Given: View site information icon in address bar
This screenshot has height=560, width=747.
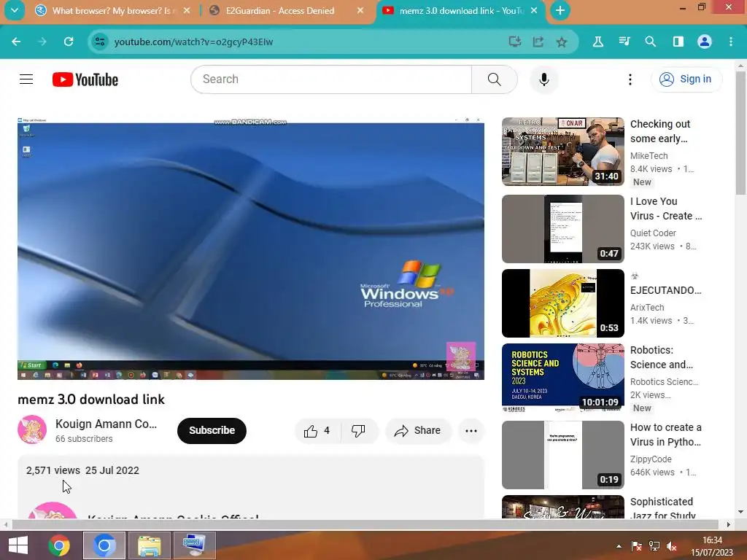Looking at the screenshot, I should [100, 42].
